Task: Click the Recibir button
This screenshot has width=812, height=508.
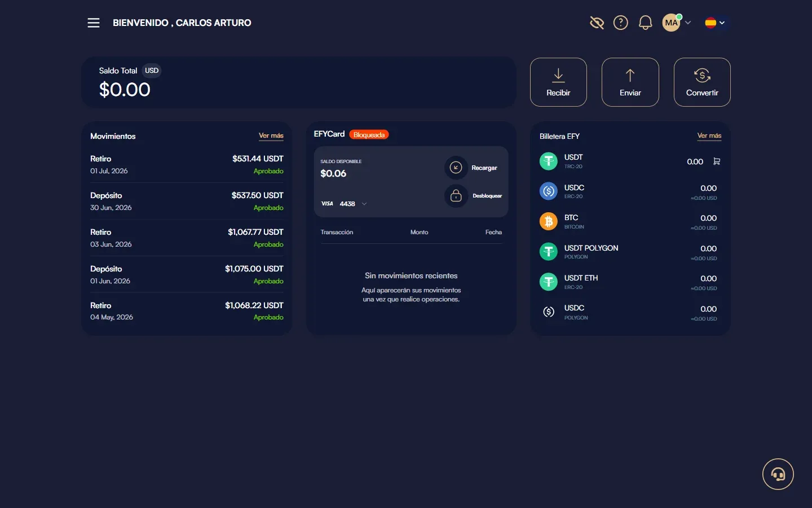Action: [x=558, y=82]
